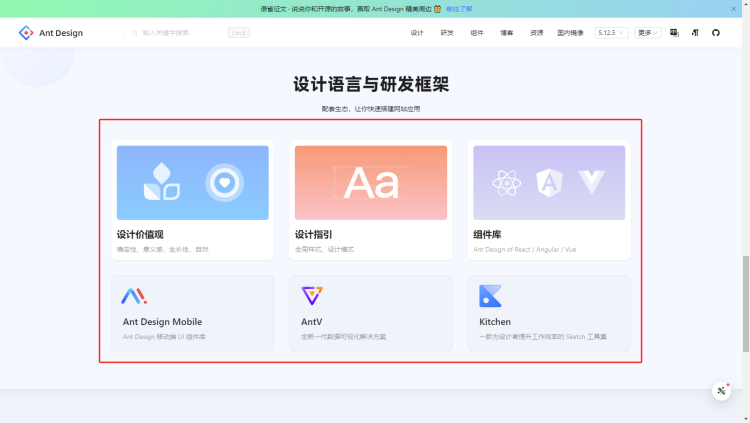Click the AntV logo icon
Screen dimensions: 750x423
point(312,296)
